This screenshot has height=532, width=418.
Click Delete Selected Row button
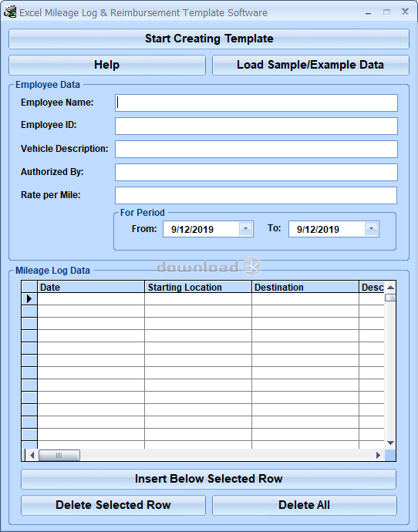click(x=113, y=505)
